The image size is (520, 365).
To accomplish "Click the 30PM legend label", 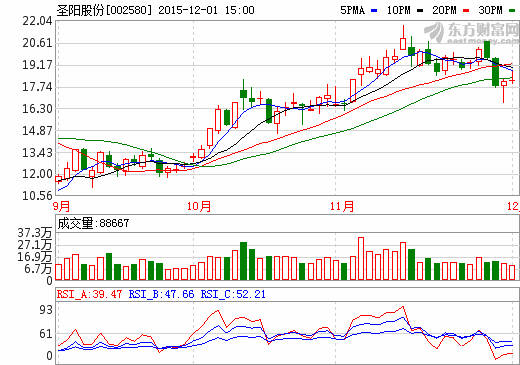I will coord(490,10).
